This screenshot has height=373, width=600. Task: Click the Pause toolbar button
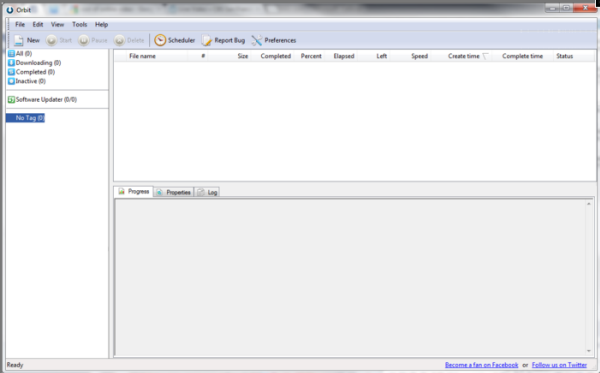coord(93,40)
